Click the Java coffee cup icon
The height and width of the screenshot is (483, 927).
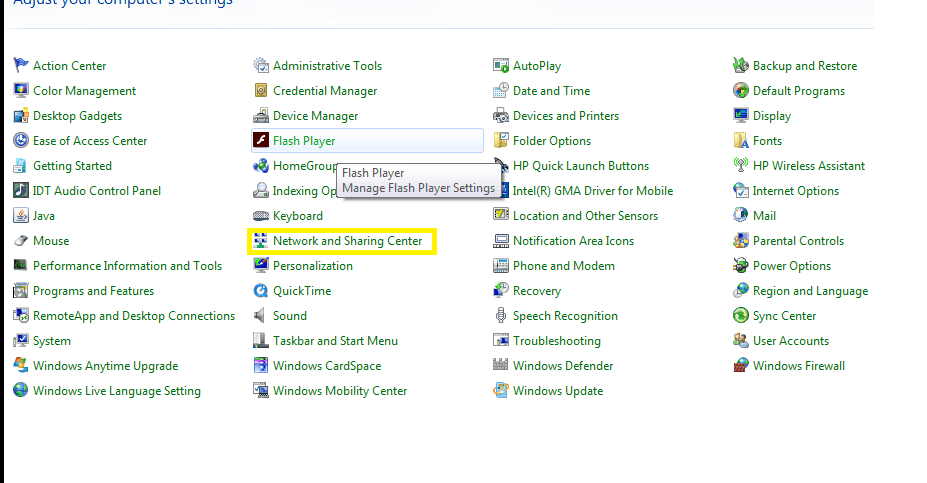(x=21, y=216)
